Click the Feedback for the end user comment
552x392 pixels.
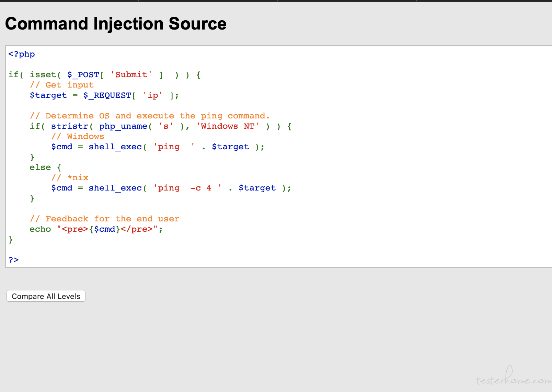tap(104, 219)
